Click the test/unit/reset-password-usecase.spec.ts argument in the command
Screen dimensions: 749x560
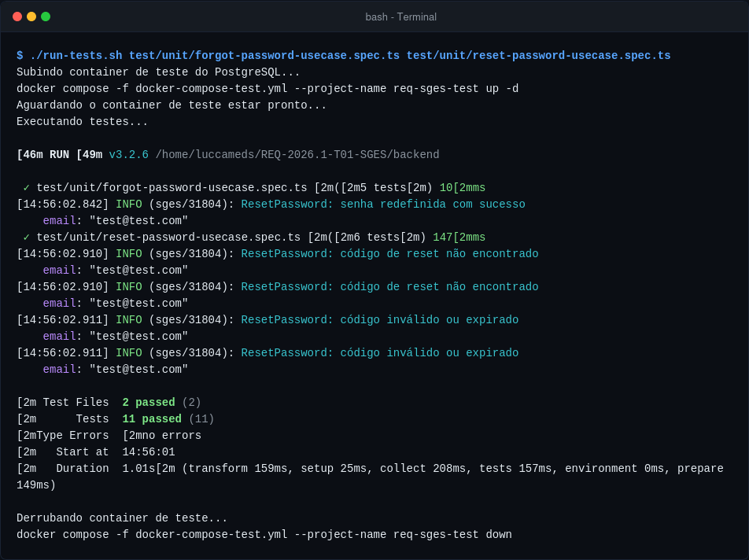point(538,55)
